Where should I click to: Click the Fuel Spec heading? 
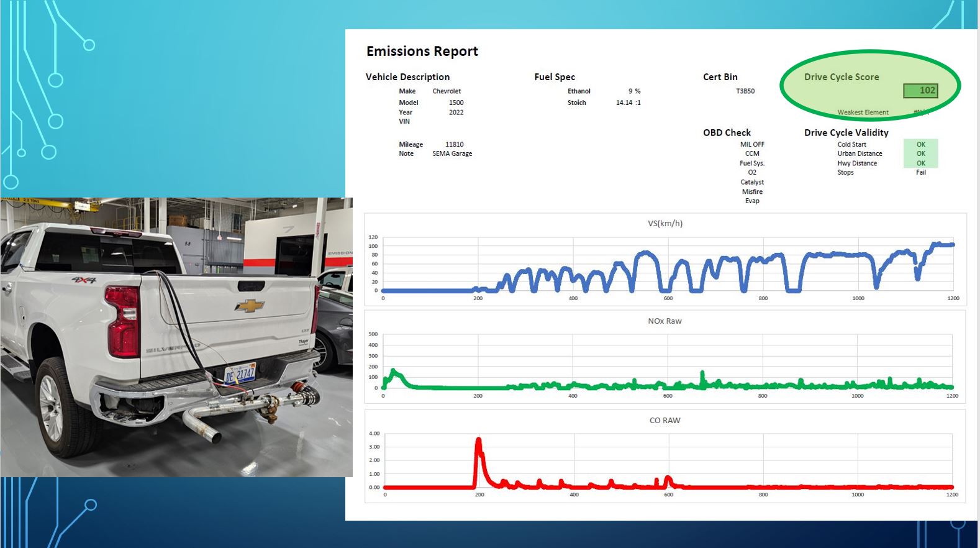pos(555,77)
